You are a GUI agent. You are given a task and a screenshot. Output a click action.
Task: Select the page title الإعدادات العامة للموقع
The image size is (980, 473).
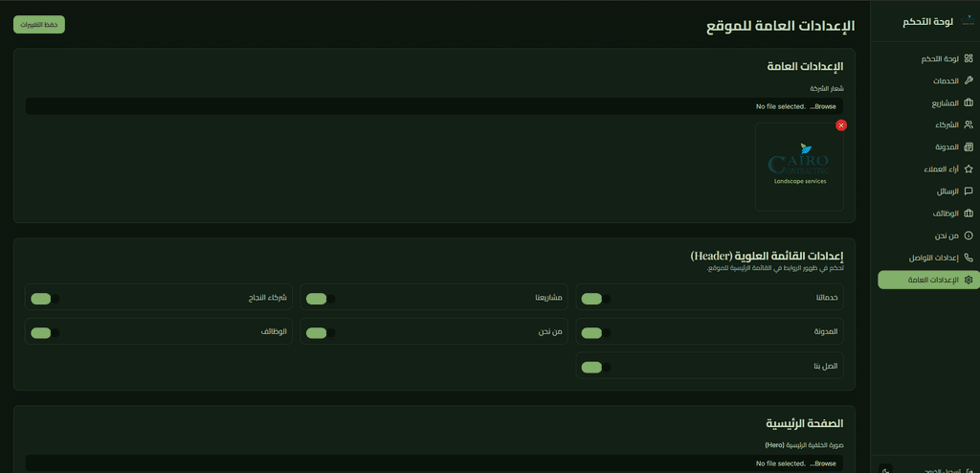781,27
